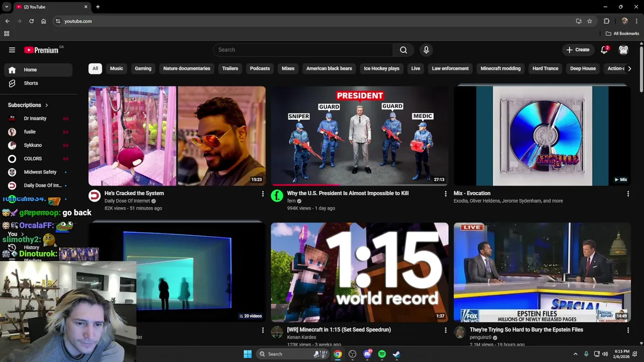This screenshot has width=644, height=362.
Task: Open the Kenan Kardes channel avatar
Action: pyautogui.click(x=277, y=332)
